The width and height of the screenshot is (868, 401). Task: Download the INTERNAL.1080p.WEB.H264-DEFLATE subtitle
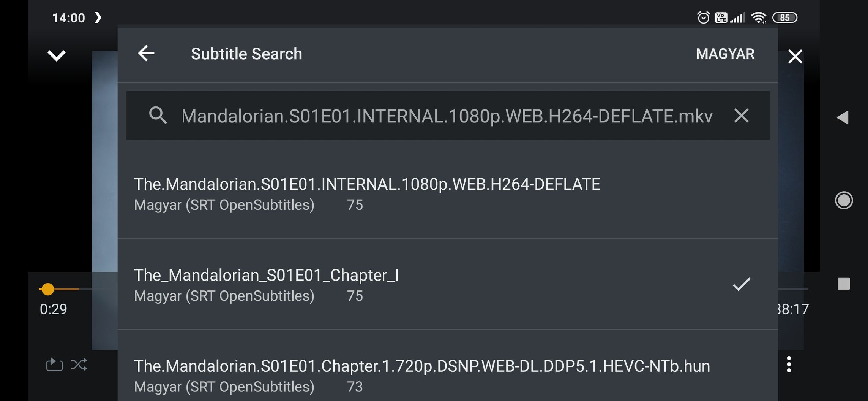click(x=448, y=193)
